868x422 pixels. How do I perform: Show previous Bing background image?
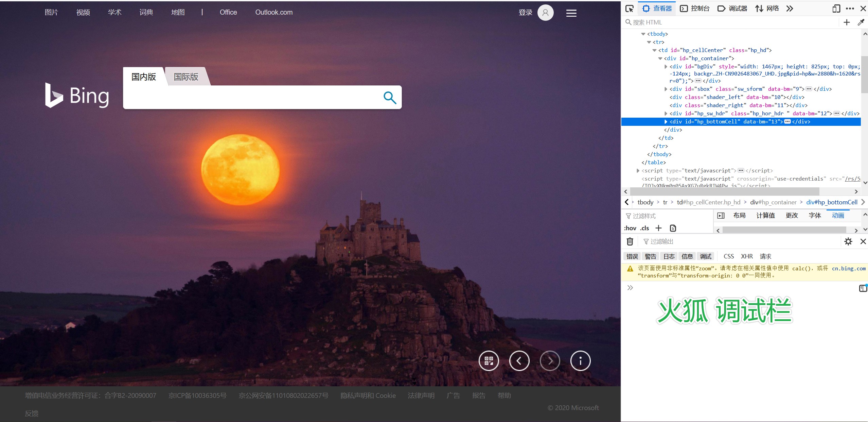click(x=519, y=361)
